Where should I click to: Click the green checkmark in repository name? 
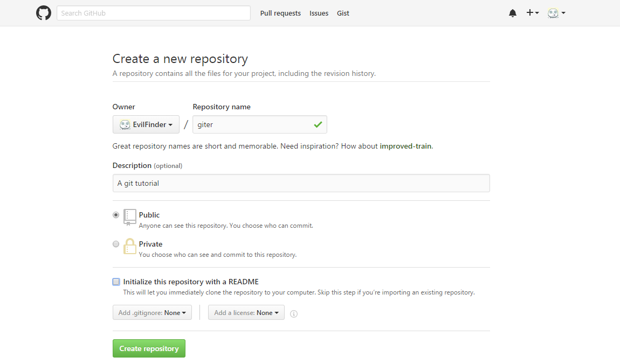click(318, 124)
